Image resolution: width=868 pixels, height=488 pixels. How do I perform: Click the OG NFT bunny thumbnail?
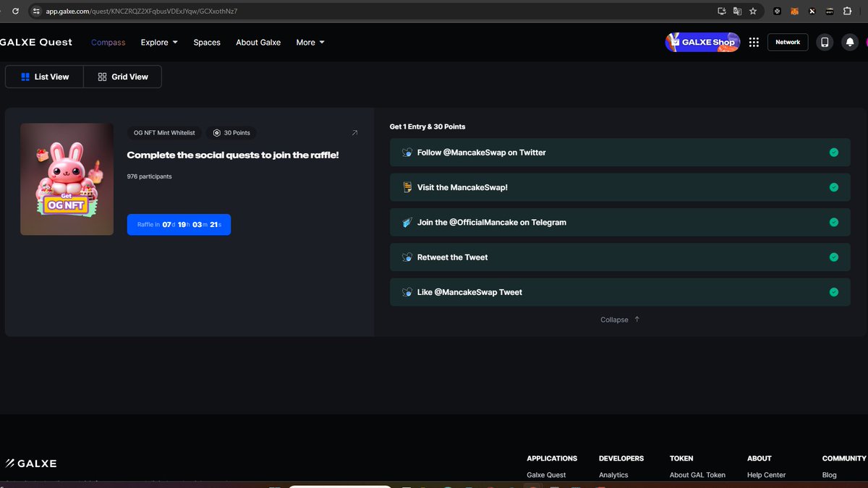coord(67,179)
